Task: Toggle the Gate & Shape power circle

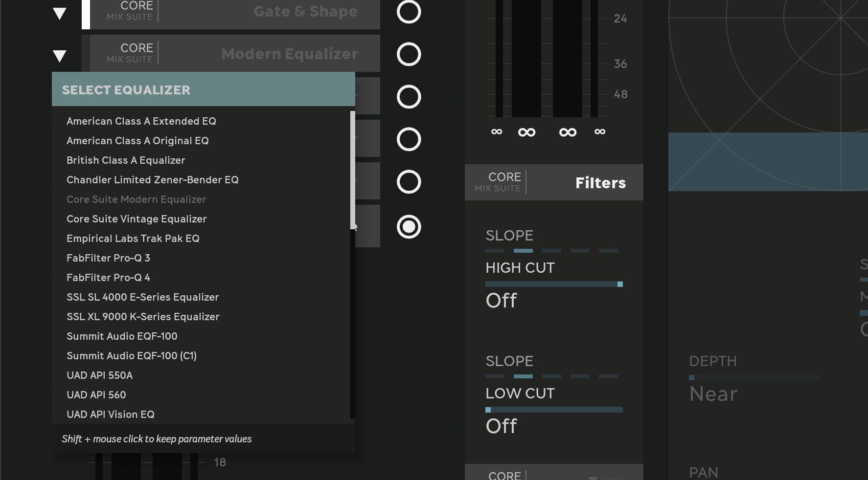Action: [x=409, y=12]
